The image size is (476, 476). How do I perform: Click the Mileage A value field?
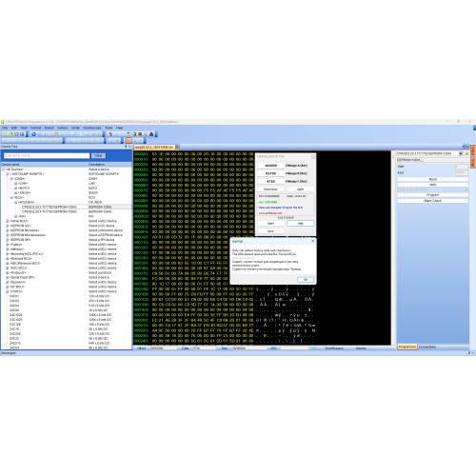click(270, 166)
